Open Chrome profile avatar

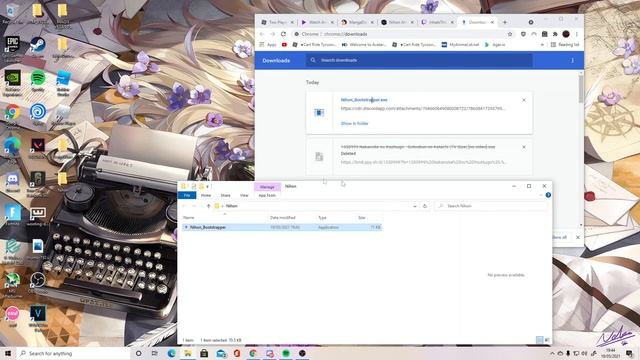(x=566, y=34)
